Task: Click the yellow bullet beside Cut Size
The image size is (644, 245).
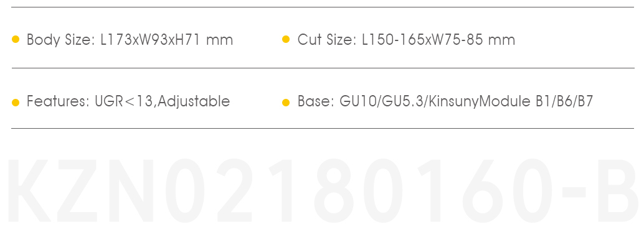Action: pyautogui.click(x=286, y=39)
